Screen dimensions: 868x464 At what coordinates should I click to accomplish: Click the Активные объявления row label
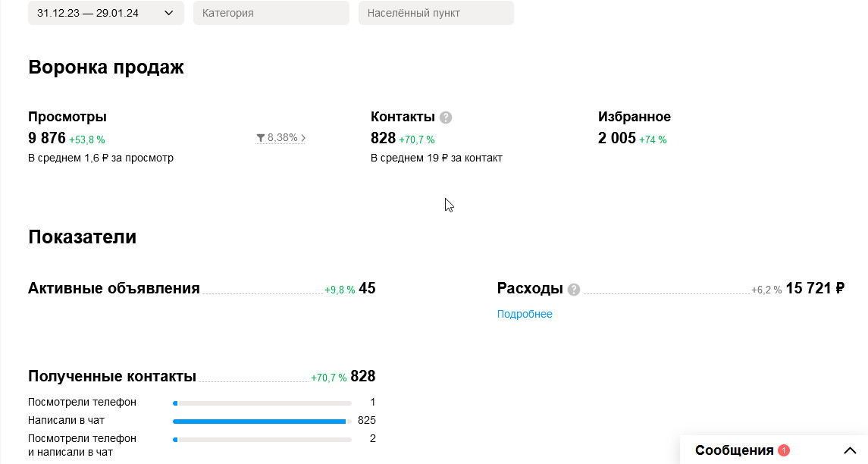(114, 288)
